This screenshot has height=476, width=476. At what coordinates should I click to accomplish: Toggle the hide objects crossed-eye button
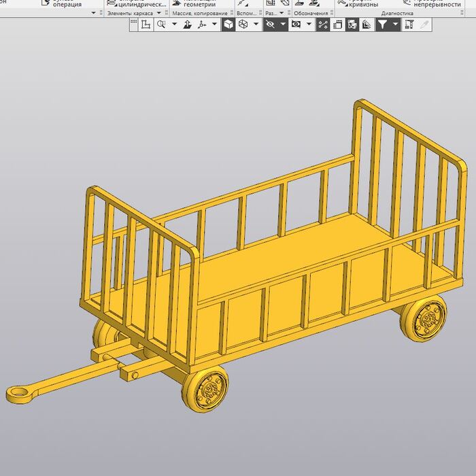coord(270,24)
